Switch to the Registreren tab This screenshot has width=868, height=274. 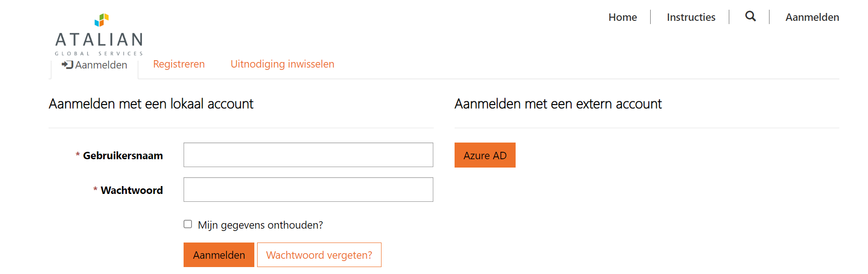(179, 64)
